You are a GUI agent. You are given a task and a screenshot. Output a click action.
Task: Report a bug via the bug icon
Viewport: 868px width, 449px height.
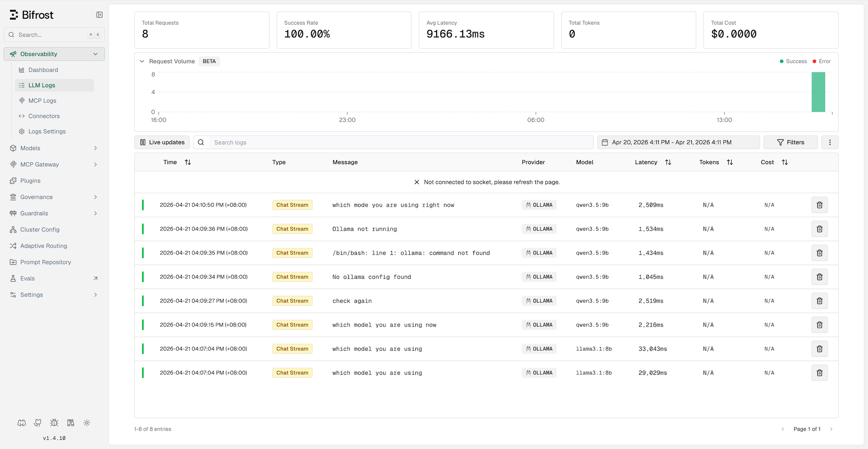54,423
